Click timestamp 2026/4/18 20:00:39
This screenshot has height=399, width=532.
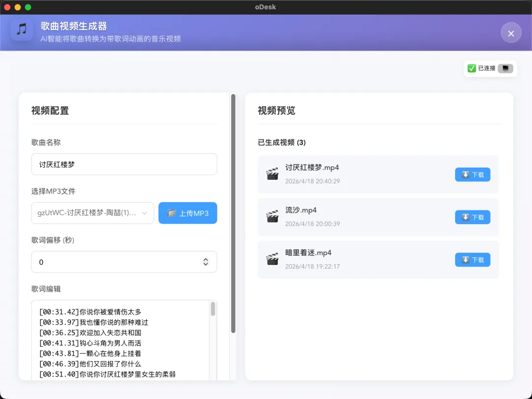tap(312, 224)
